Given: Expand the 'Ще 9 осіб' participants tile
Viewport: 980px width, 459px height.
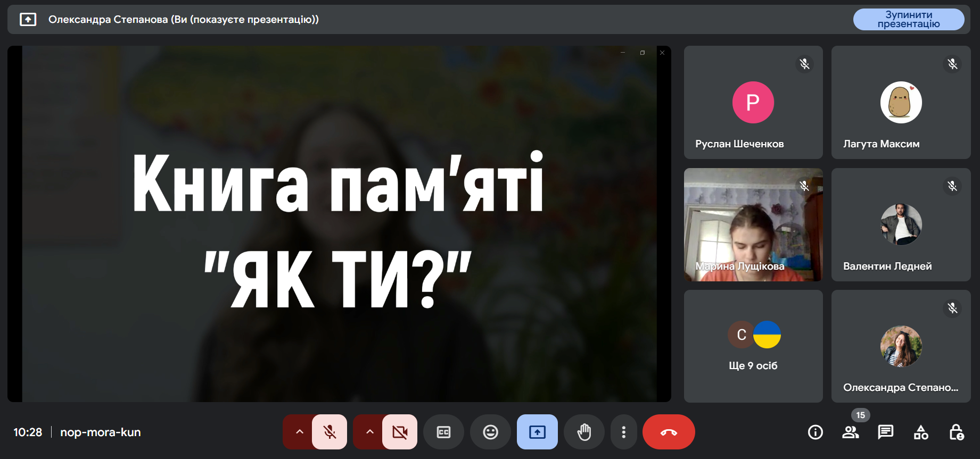Looking at the screenshot, I should point(753,346).
